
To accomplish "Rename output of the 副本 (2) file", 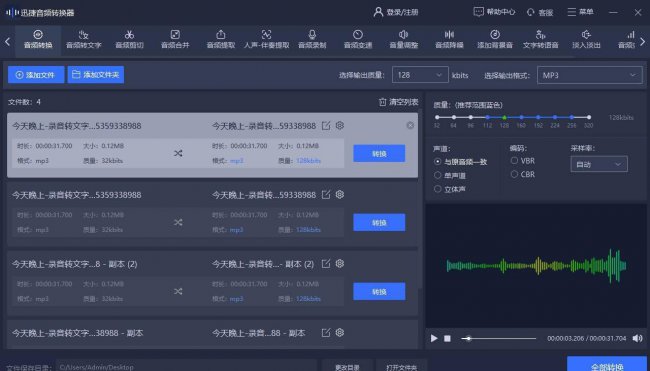I will 326,264.
